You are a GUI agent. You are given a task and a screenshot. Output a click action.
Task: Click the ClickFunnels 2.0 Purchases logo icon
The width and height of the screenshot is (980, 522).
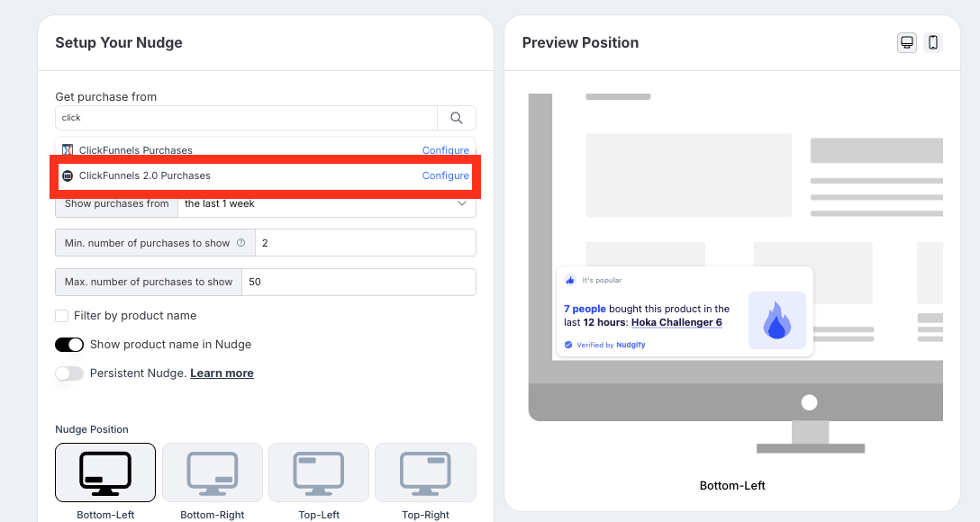click(68, 175)
